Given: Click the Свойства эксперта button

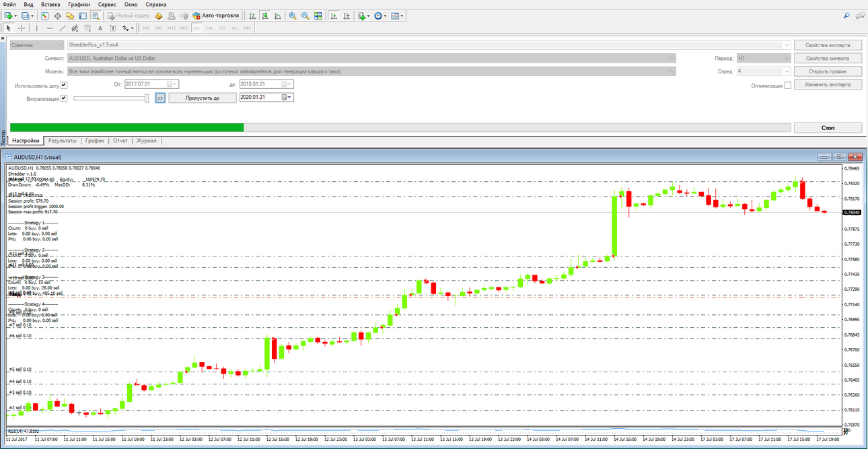Looking at the screenshot, I should (x=828, y=45).
